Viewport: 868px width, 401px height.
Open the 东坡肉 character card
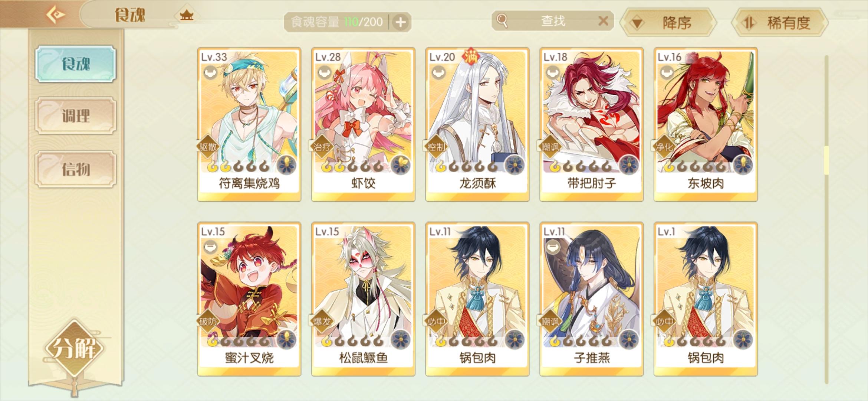pos(706,124)
